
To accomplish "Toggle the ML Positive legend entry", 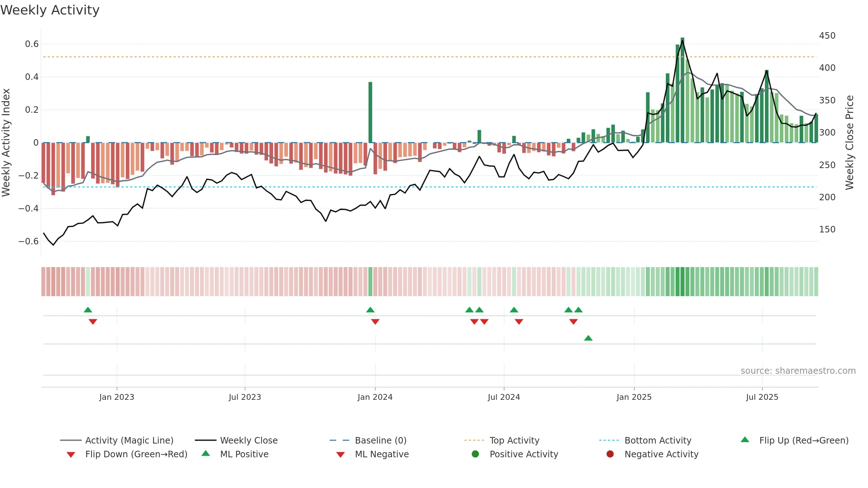I will [x=235, y=454].
